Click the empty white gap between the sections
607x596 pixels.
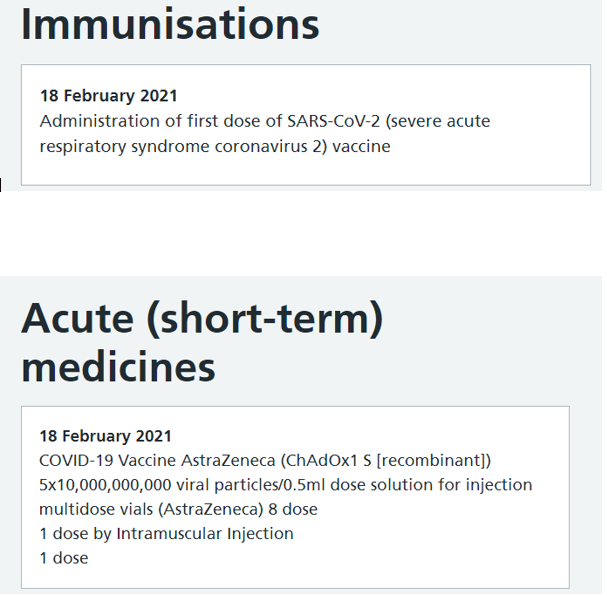[300, 232]
